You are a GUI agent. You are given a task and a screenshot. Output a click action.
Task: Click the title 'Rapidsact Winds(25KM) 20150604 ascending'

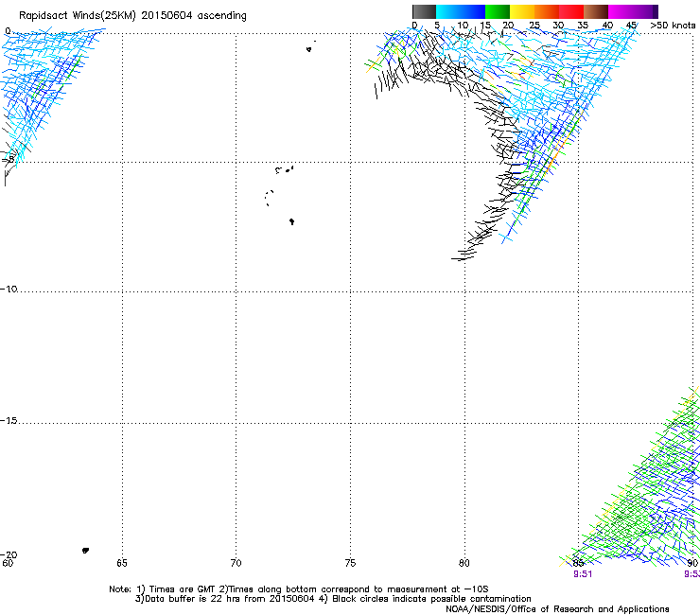tap(132, 16)
